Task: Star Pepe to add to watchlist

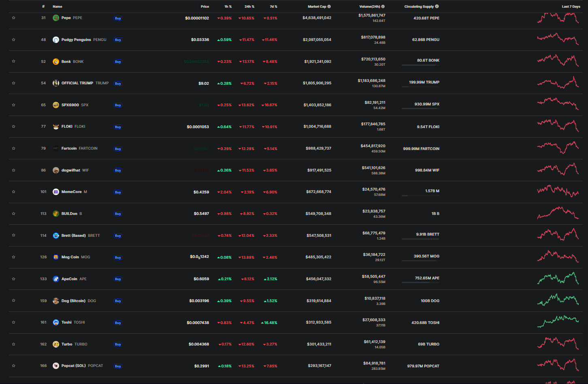Action: (x=13, y=18)
